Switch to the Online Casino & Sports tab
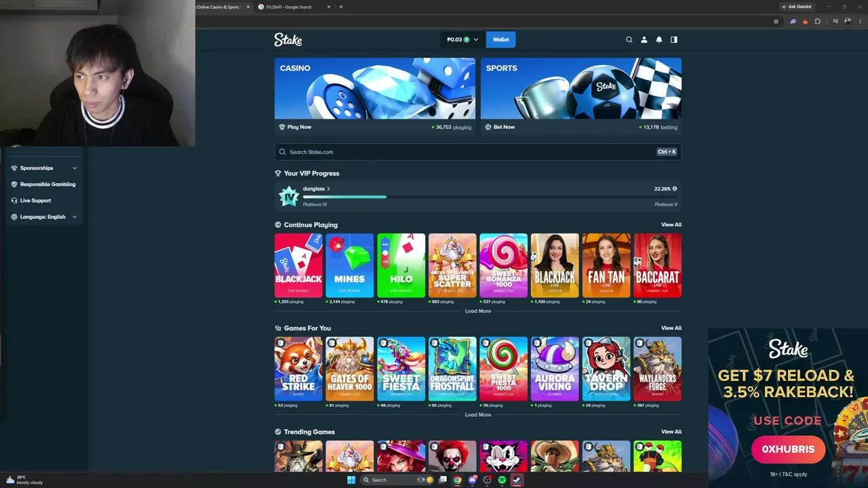 click(x=222, y=7)
